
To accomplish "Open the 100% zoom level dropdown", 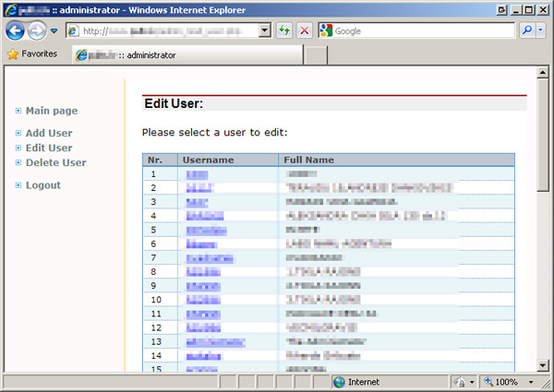I will [x=532, y=382].
